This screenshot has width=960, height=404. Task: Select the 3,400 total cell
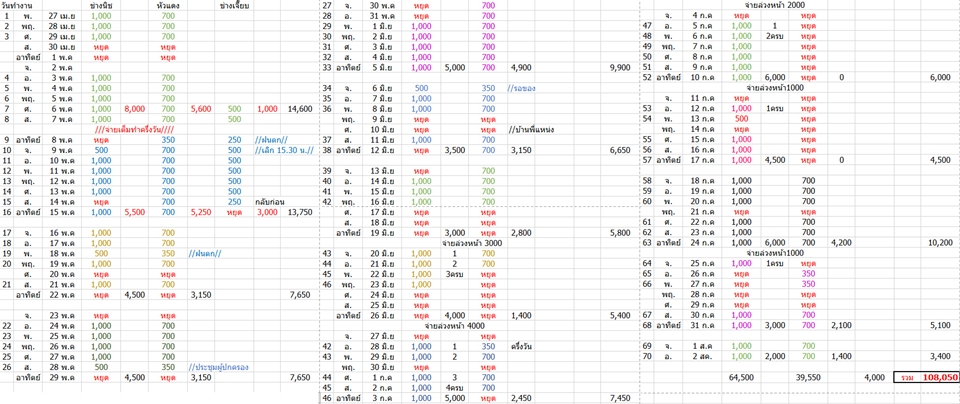pyautogui.click(x=940, y=357)
